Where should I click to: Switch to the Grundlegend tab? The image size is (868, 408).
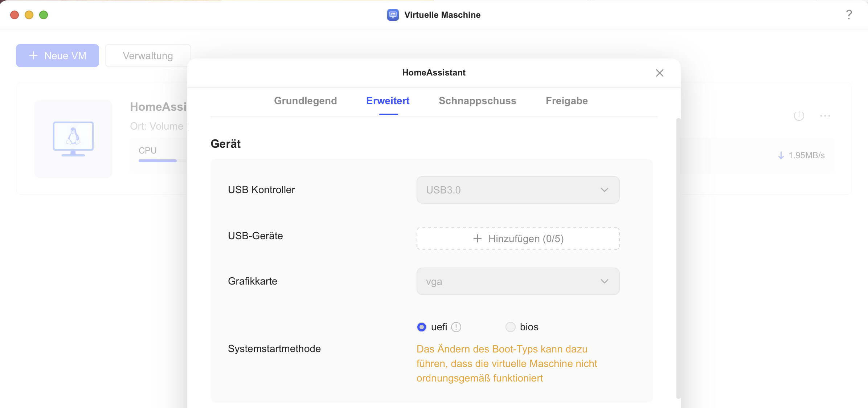(305, 101)
